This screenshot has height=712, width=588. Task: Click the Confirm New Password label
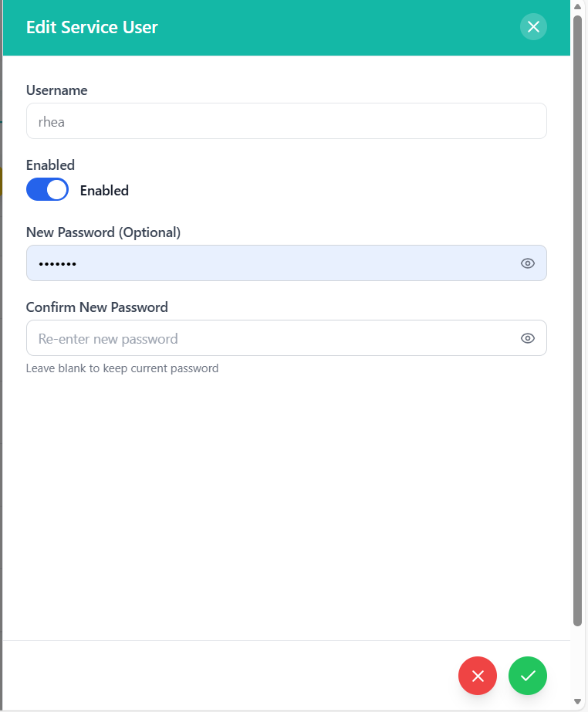97,307
